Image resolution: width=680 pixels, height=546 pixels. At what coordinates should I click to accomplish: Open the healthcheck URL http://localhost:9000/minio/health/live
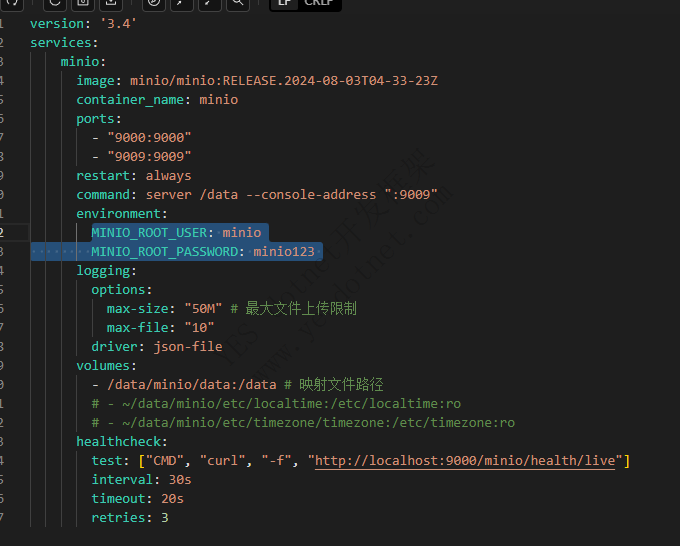click(465, 461)
